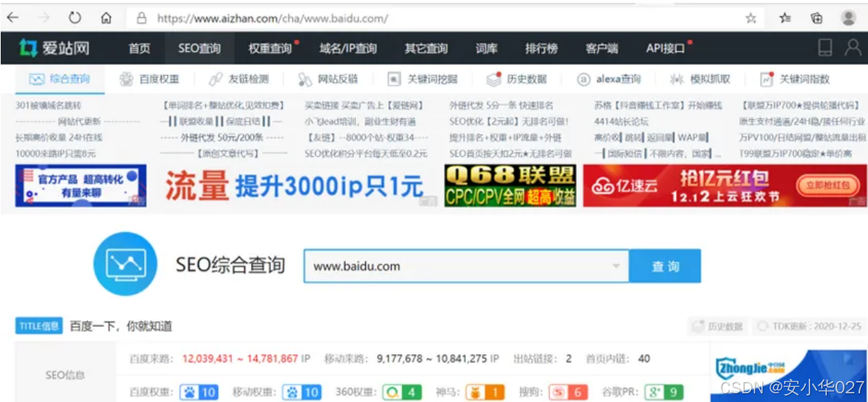The width and height of the screenshot is (868, 402).
Task: Click the alexa查询 circle icon
Action: point(584,79)
